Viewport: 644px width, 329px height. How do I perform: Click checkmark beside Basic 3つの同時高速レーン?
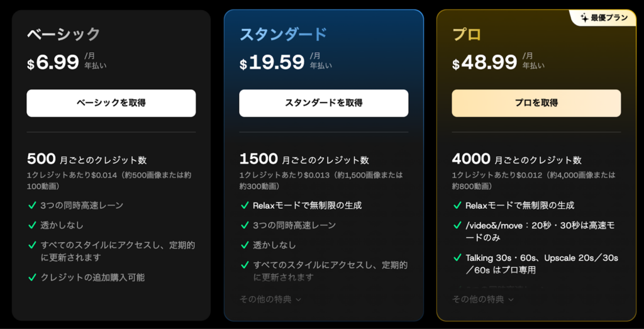[32, 206]
